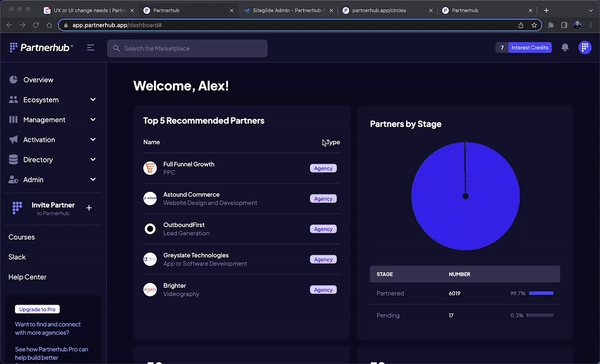
Task: Reload the page with browser refresh icon
Action: tap(36, 25)
